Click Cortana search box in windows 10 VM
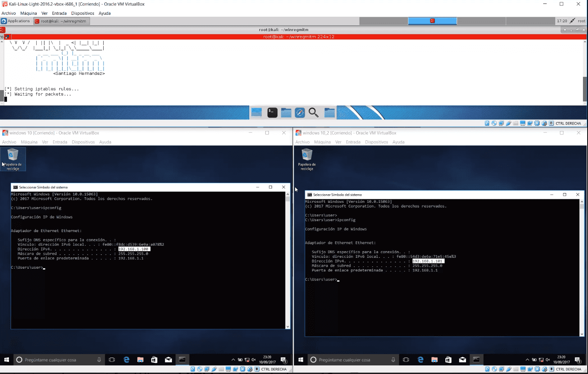Screen dimensions: 588x374 pyautogui.click(x=59, y=360)
